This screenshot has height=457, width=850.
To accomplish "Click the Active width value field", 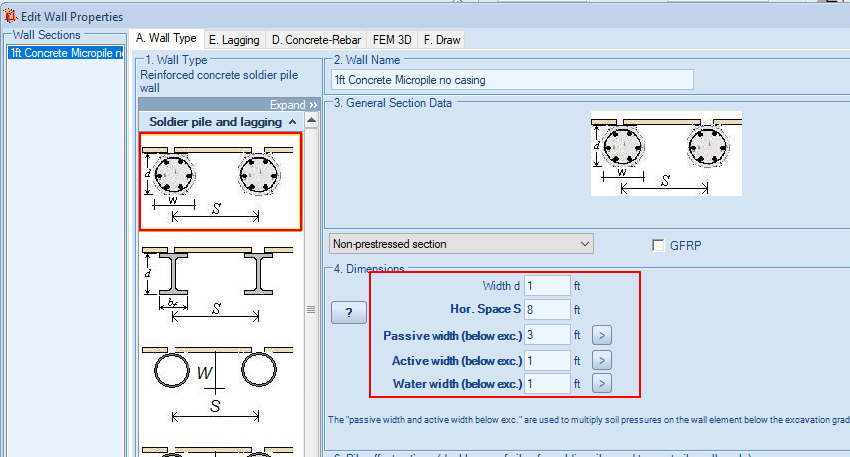I will click(x=547, y=361).
